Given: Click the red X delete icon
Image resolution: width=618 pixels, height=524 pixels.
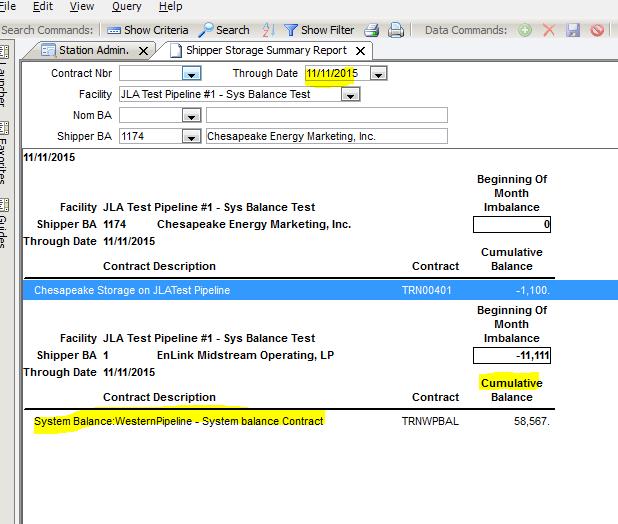Looking at the screenshot, I should tap(549, 30).
